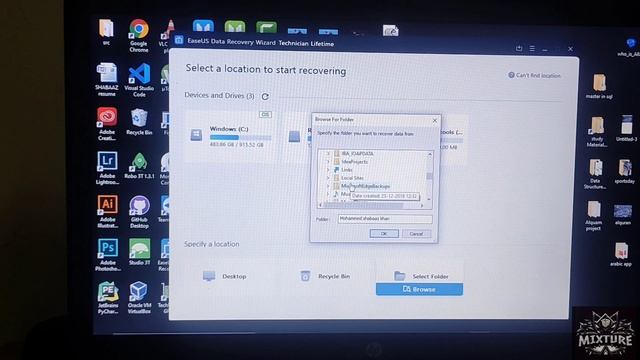640x360 pixels.
Task: Click folder tree horizontal scrollbar left arrow
Action: (x=321, y=205)
